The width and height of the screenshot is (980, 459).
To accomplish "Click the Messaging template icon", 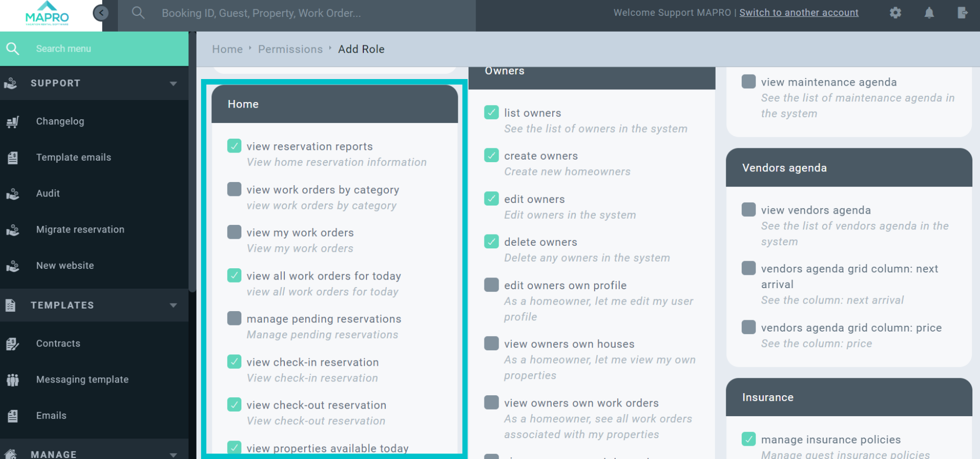I will pos(13,380).
